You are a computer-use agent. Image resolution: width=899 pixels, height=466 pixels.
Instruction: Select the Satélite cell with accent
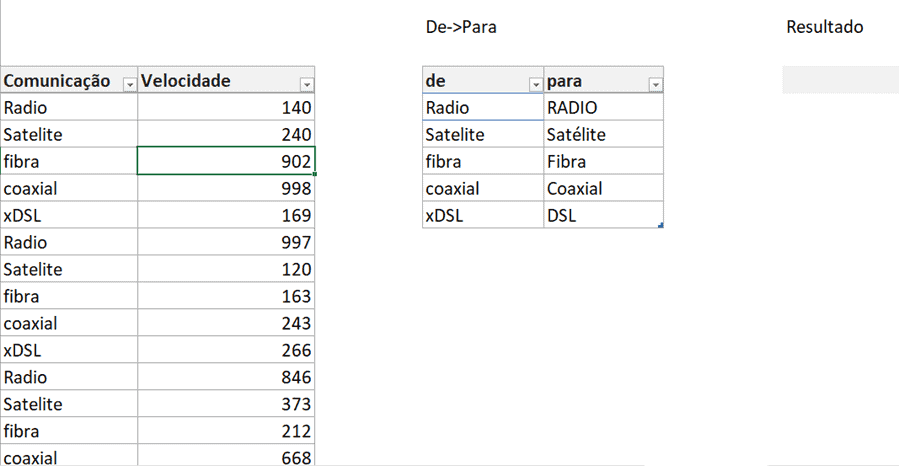[x=603, y=134]
